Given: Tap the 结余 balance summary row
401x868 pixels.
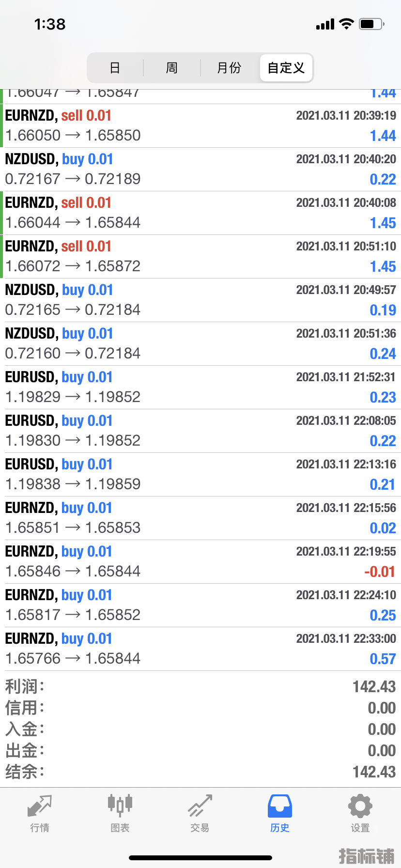Looking at the screenshot, I should point(200,772).
